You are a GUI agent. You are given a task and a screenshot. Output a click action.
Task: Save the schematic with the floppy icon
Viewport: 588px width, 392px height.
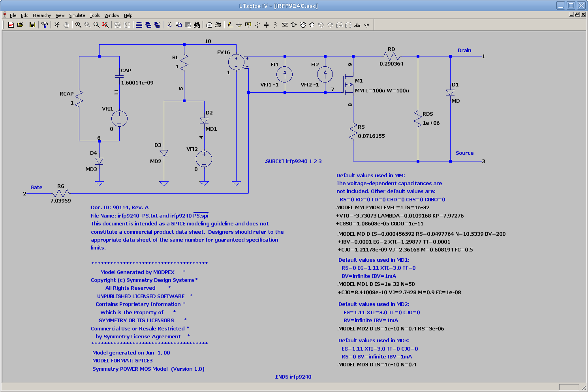click(x=32, y=25)
